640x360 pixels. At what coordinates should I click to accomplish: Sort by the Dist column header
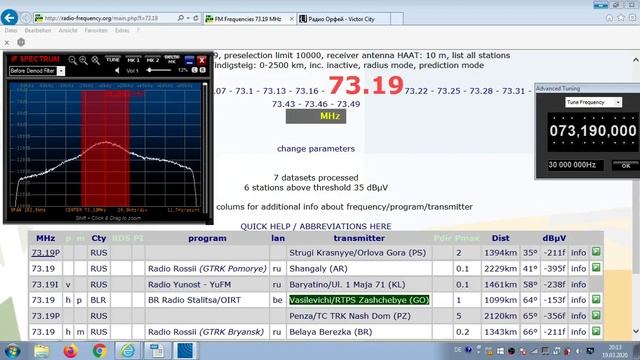500,238
